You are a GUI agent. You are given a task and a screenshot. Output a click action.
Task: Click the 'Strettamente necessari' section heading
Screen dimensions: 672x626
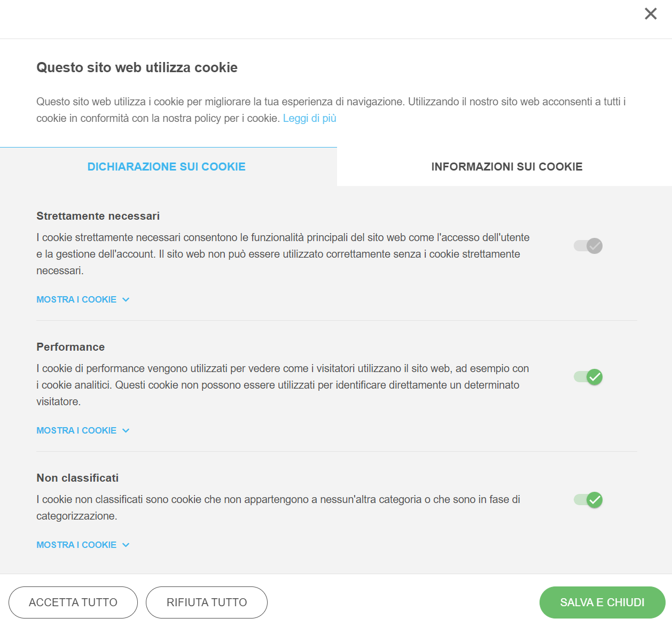click(98, 216)
